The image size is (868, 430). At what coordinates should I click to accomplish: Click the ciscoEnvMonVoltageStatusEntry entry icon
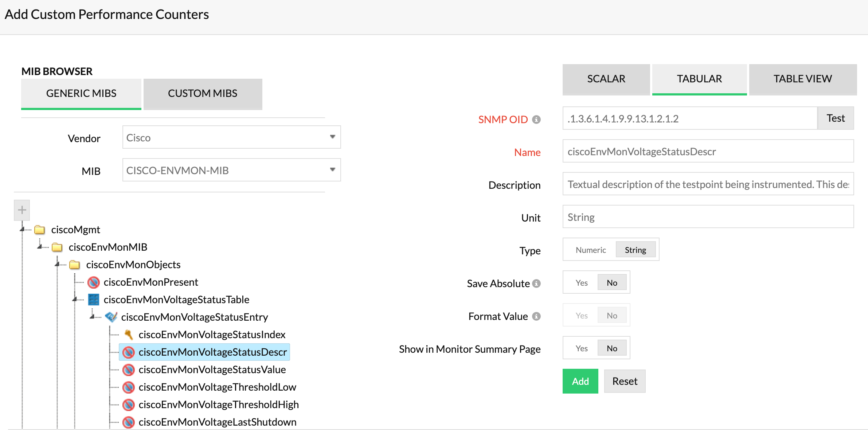(x=111, y=317)
